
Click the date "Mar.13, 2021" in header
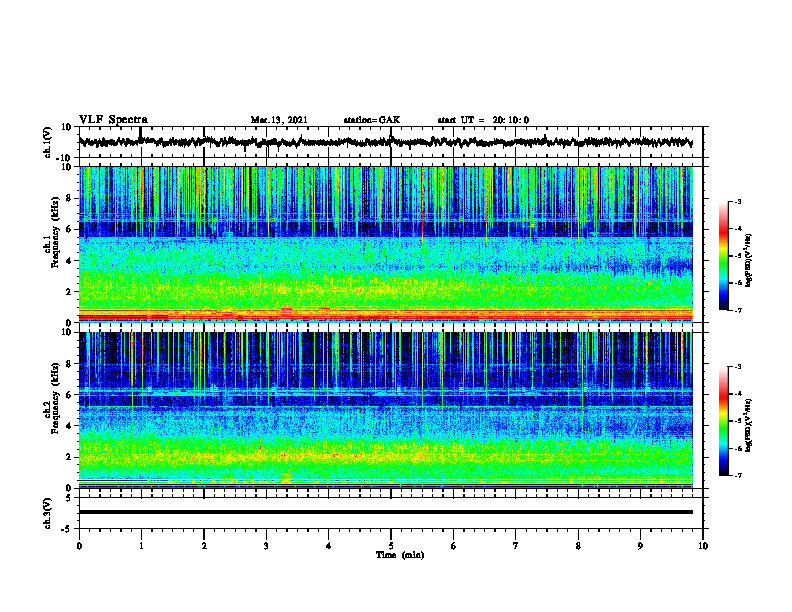[279, 120]
